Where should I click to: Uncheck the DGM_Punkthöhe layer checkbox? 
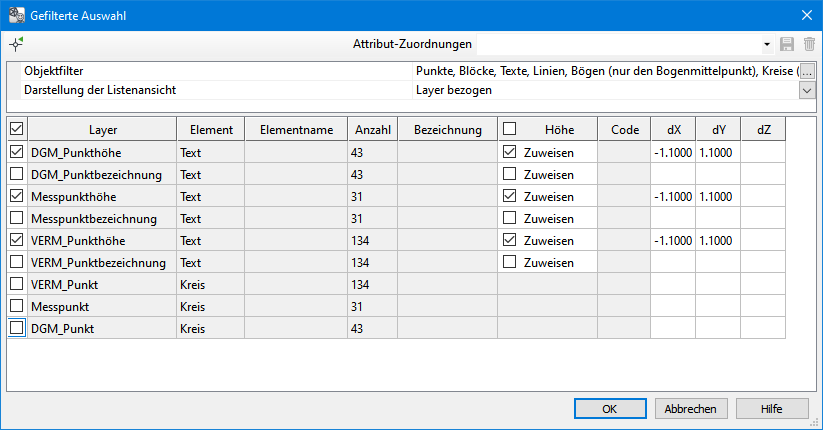(x=16, y=153)
